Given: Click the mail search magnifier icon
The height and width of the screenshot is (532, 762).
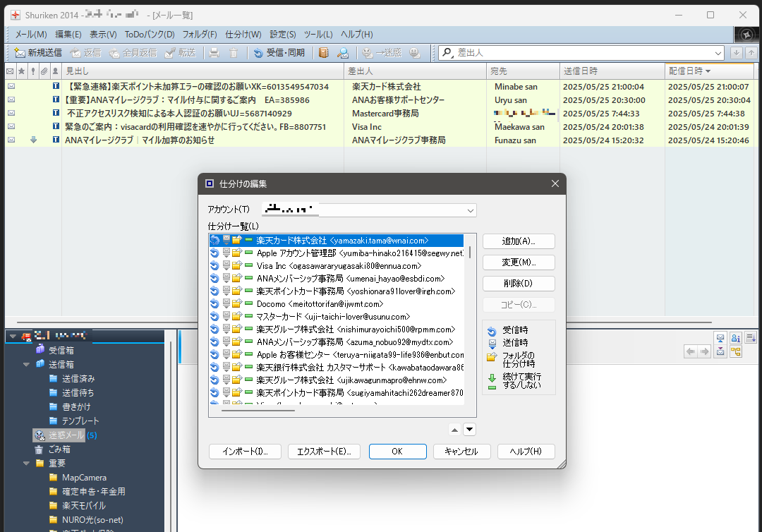Looking at the screenshot, I should click(343, 53).
